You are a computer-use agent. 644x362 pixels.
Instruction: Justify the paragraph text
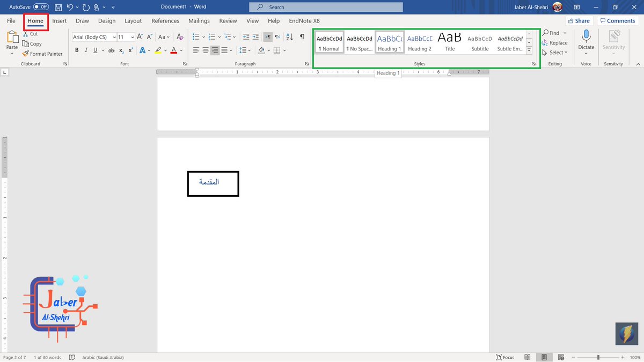[224, 50]
